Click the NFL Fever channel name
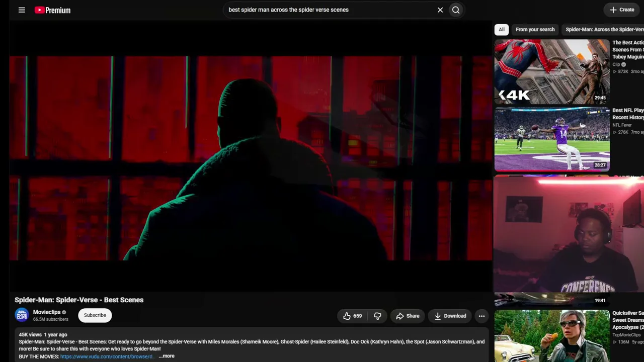644x362 pixels. (x=622, y=125)
